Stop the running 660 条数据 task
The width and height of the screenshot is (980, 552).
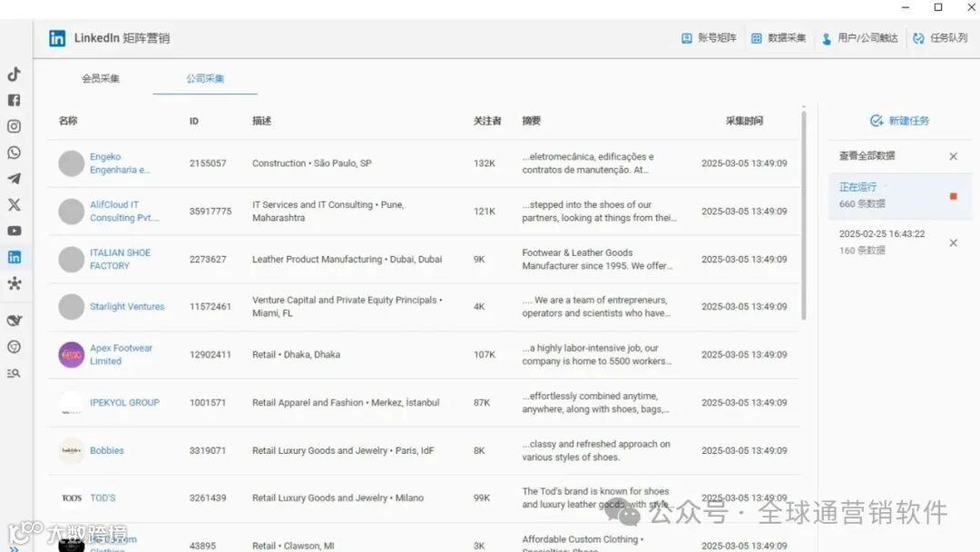[953, 196]
